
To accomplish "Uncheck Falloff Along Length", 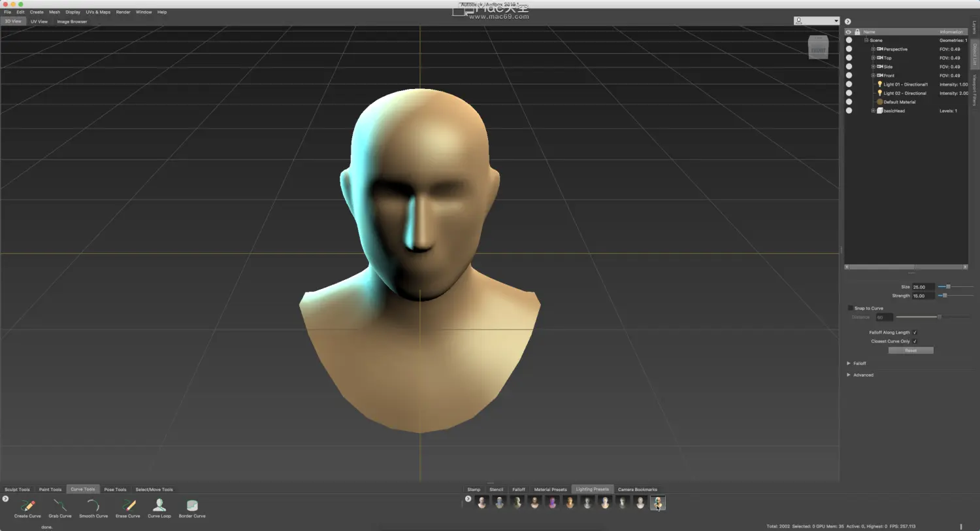I will (915, 332).
